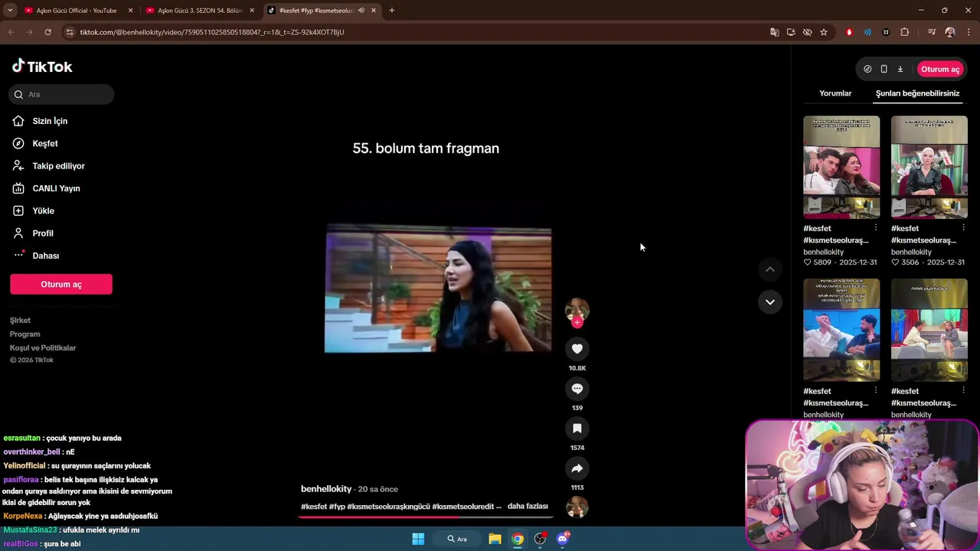Screen dimensions: 980x551
Task: Open sound disc avatar below share
Action: click(577, 507)
